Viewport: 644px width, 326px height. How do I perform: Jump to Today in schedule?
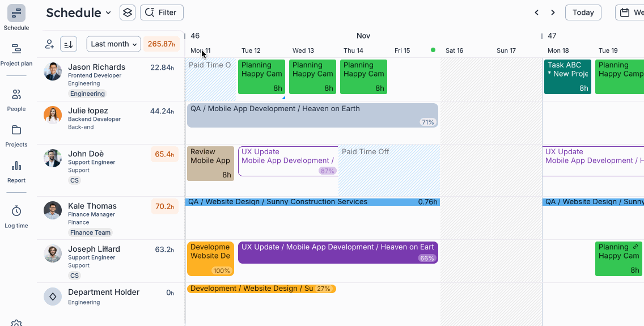click(583, 12)
